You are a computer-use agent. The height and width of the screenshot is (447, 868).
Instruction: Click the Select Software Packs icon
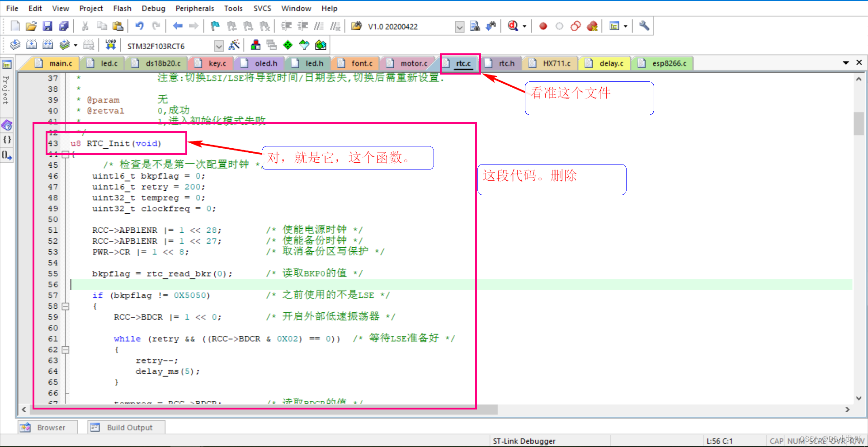[x=304, y=45]
